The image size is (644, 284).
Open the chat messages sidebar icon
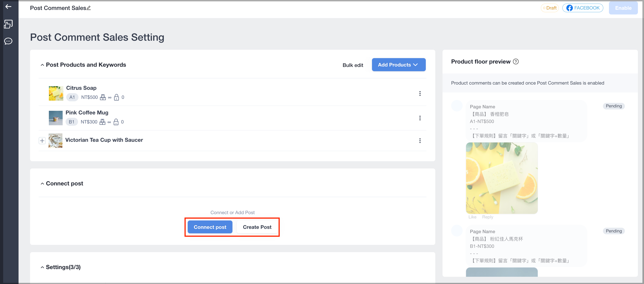[x=9, y=41]
